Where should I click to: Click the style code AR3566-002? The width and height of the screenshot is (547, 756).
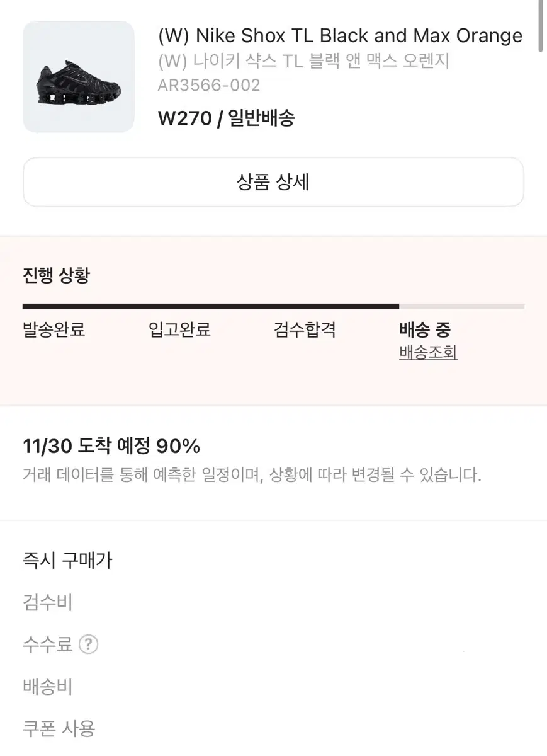tap(209, 85)
